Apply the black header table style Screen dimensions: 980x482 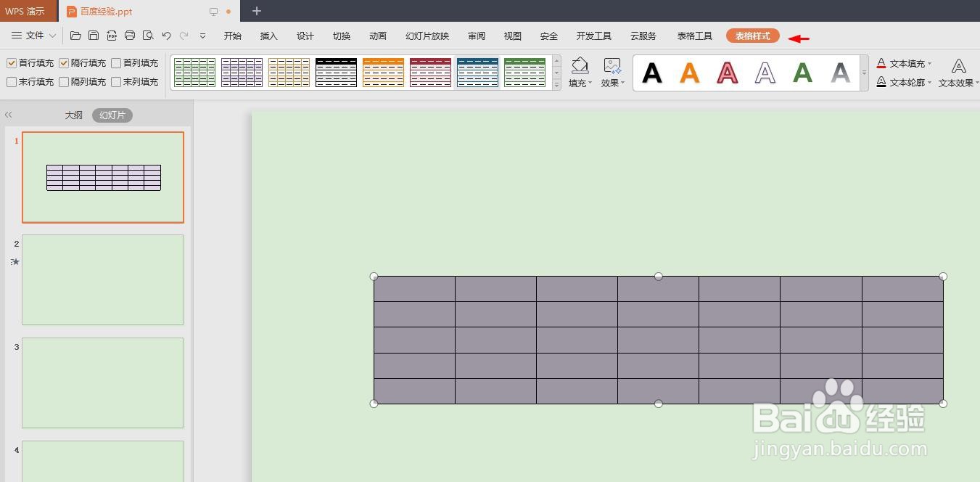[336, 73]
